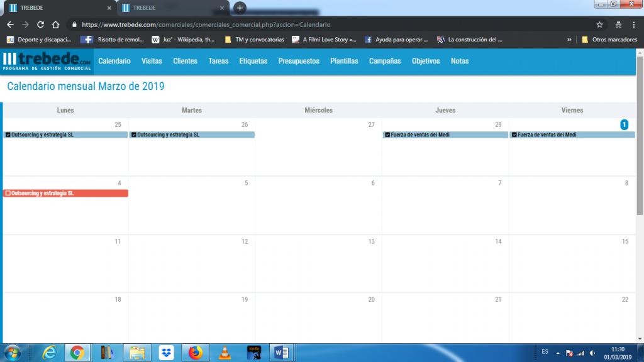Screen dimensions: 644x362
Task: Open Dropbox from the taskbar
Action: 165,353
